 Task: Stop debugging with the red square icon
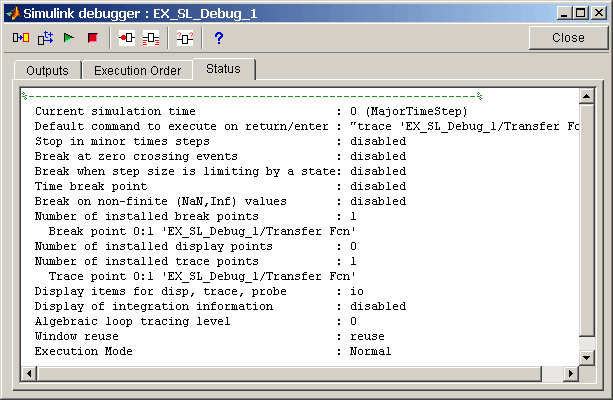tap(93, 38)
